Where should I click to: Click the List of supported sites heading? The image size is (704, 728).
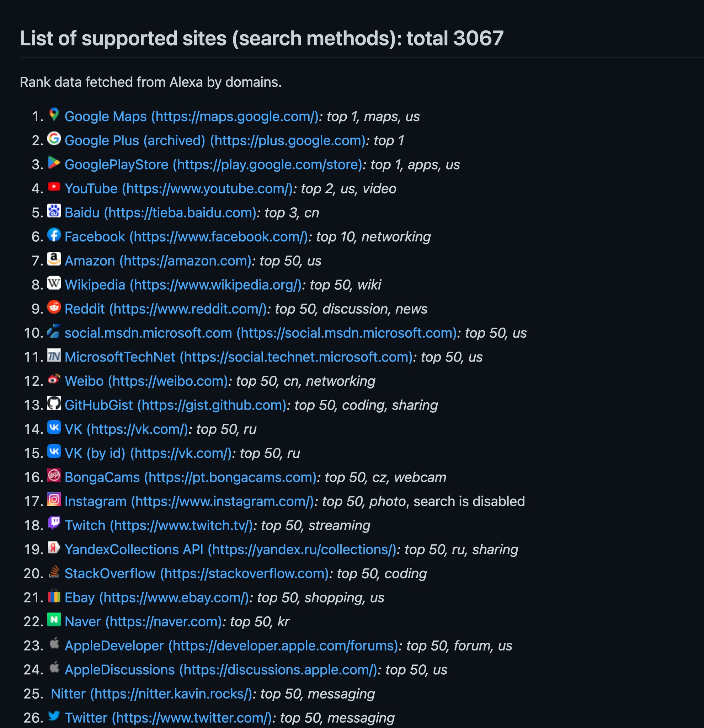tap(262, 38)
